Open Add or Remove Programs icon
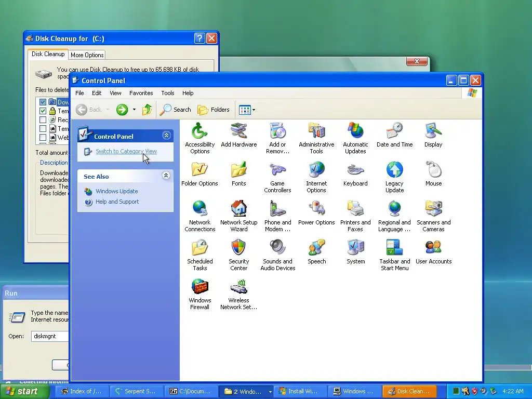This screenshot has height=399, width=532. tap(277, 138)
